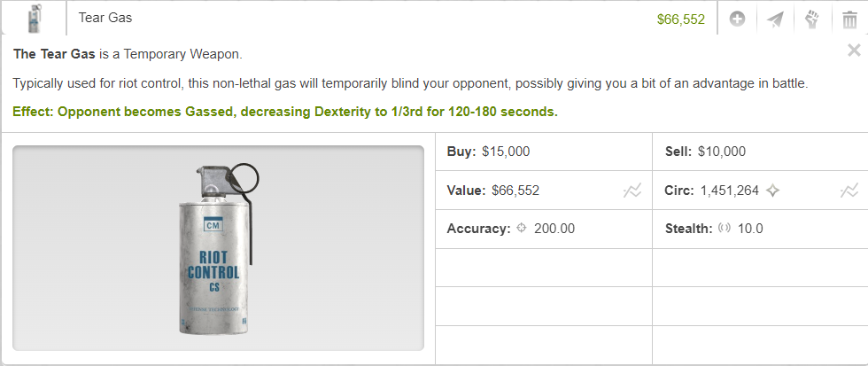The image size is (868, 366).
Task: Click the fist icon to equip Tear Gas
Action: coord(812,19)
